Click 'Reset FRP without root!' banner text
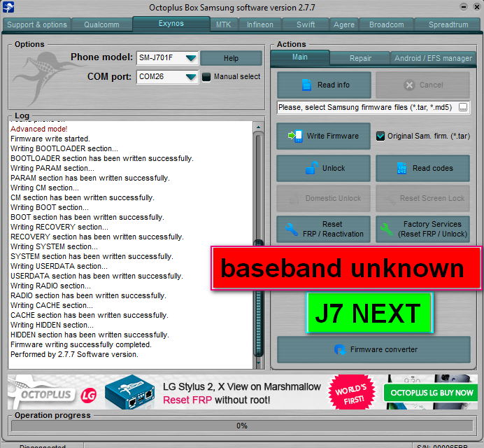Image resolution: width=484 pixels, height=448 pixels. 216,400
